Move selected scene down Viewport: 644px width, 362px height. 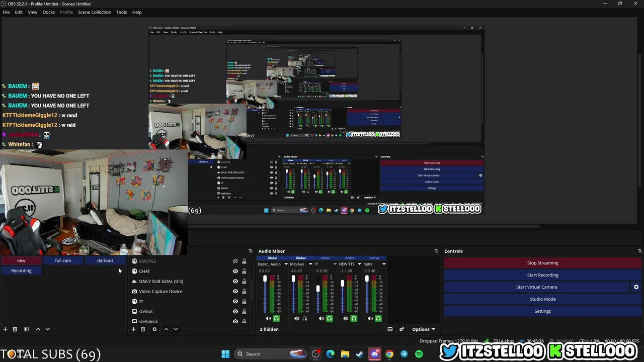pos(47,329)
